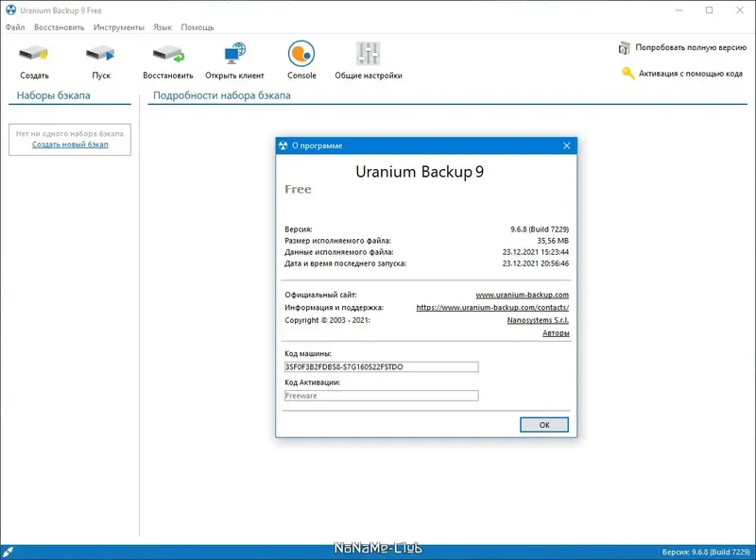Click the Код Активации Freeware field
The image size is (756, 560).
(382, 396)
